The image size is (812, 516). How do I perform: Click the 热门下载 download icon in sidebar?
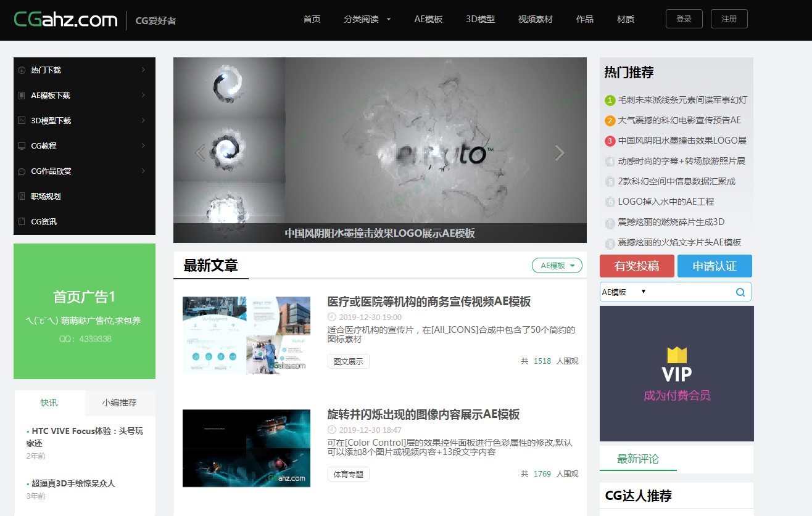click(x=22, y=70)
